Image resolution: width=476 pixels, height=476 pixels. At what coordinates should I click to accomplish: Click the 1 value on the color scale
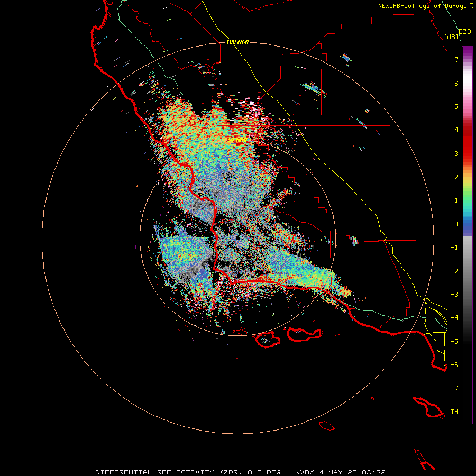456,200
